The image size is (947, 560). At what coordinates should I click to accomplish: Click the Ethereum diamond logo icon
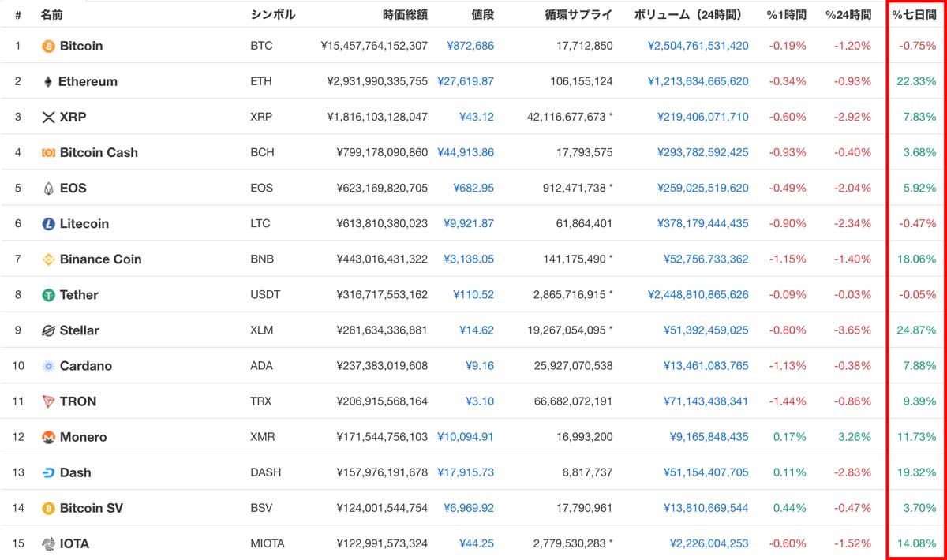click(47, 81)
